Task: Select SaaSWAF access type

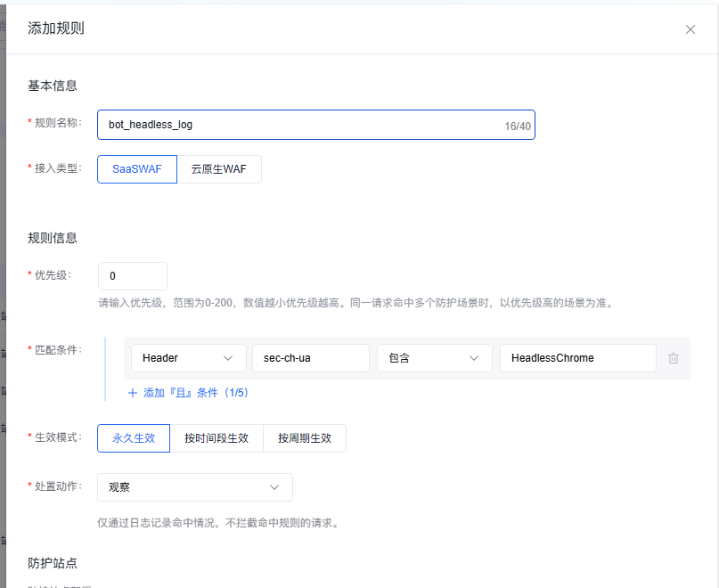Action: coord(137,169)
